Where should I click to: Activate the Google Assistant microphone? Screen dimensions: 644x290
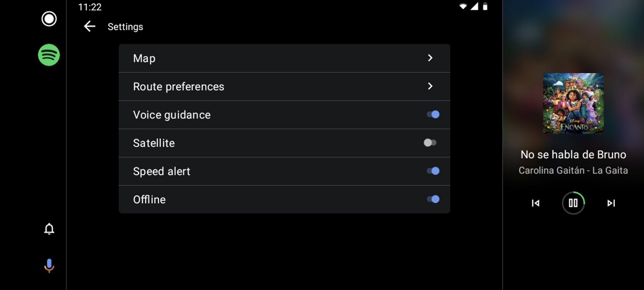point(49,265)
